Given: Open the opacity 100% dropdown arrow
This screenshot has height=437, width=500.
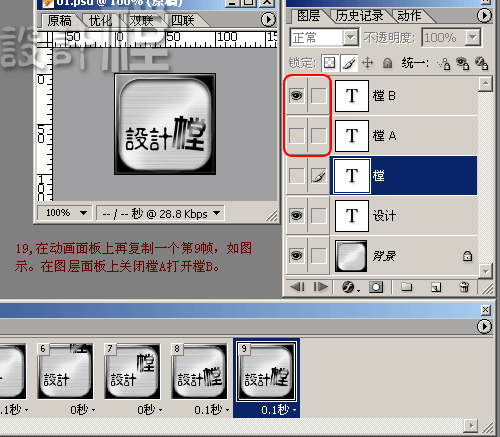Looking at the screenshot, I should click(472, 37).
